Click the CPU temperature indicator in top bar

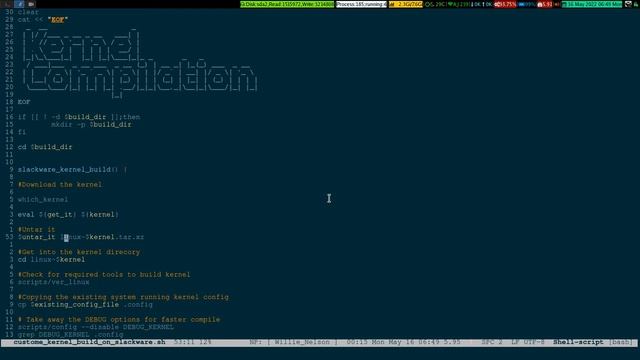click(435, 4)
